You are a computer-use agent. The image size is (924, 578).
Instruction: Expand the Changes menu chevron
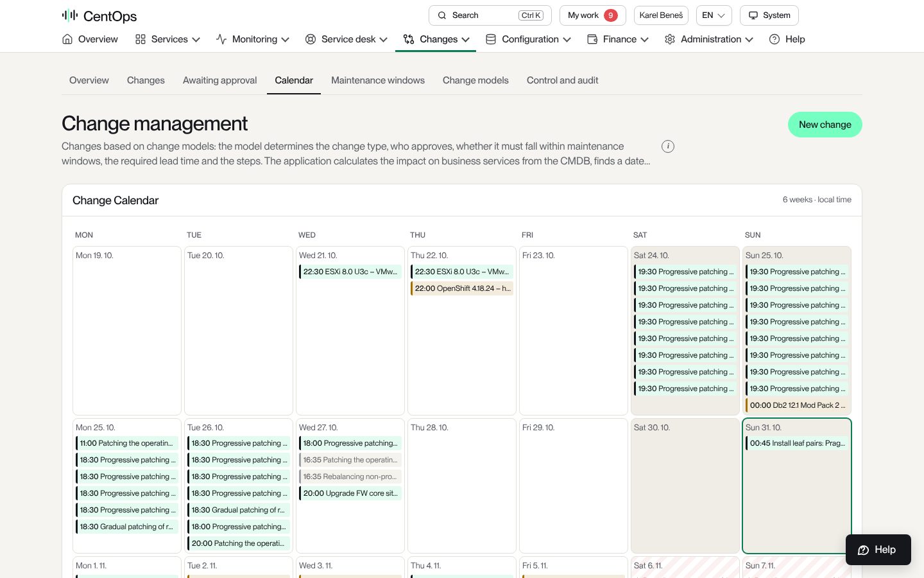click(x=466, y=39)
